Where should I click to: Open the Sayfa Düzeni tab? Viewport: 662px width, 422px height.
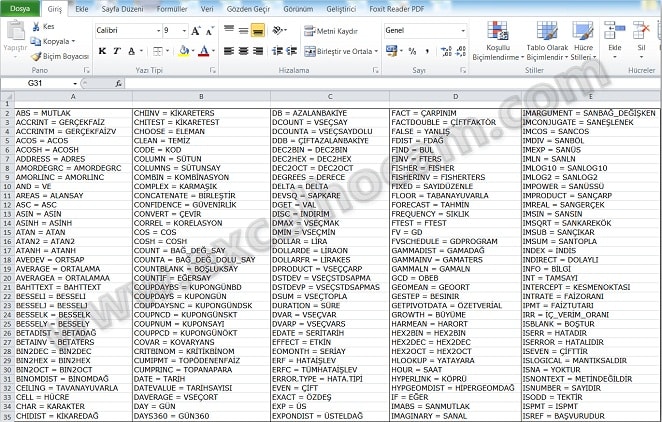(x=123, y=8)
